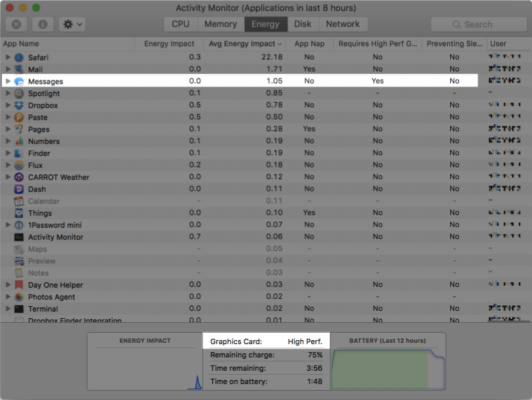Select the Photos Agent row name
The image size is (532, 400).
(x=51, y=297)
